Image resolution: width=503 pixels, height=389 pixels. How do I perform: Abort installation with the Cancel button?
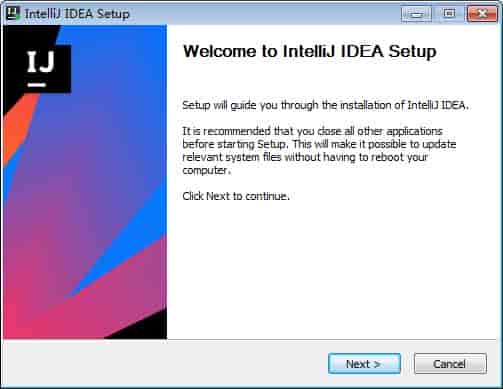click(x=450, y=364)
